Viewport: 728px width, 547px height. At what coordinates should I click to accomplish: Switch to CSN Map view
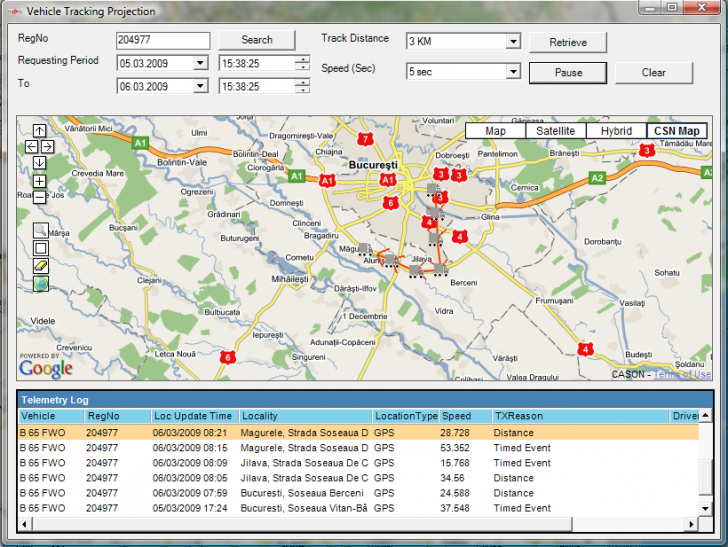coord(676,131)
